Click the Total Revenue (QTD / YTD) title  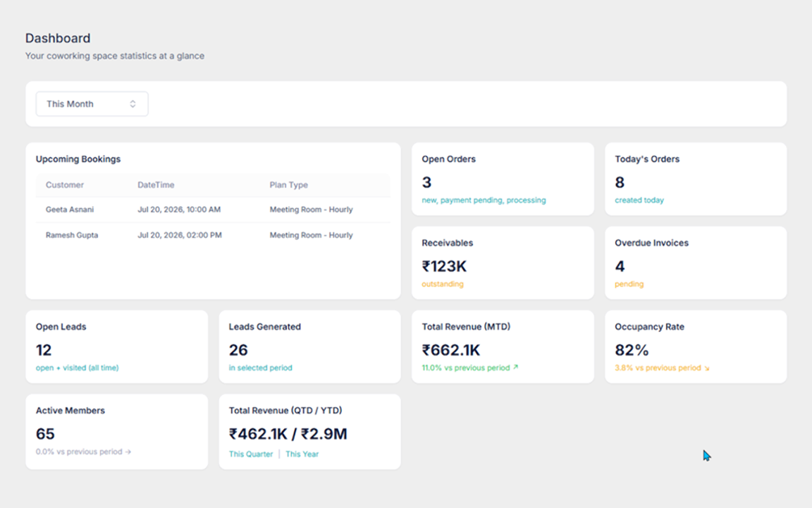click(285, 411)
